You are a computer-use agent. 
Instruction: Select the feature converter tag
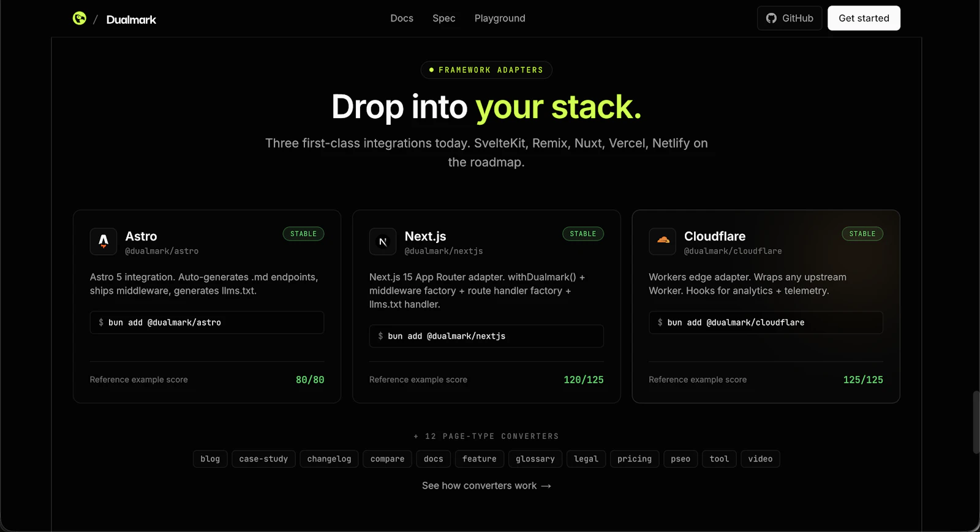[x=480, y=459]
